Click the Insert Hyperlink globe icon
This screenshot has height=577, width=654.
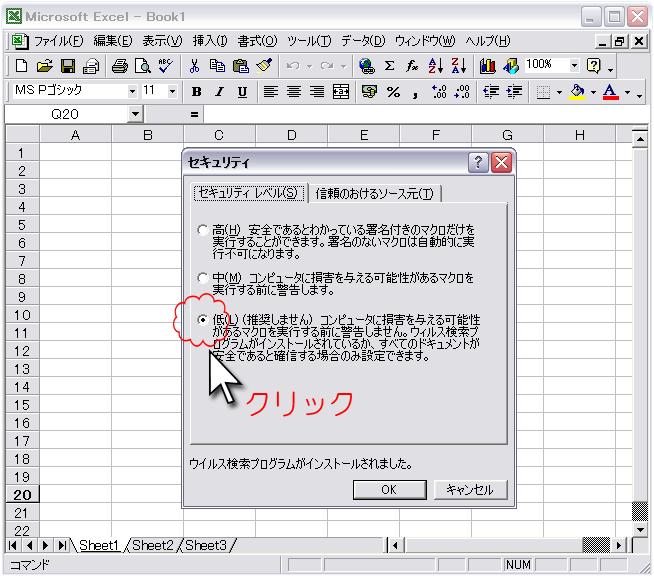tap(366, 66)
